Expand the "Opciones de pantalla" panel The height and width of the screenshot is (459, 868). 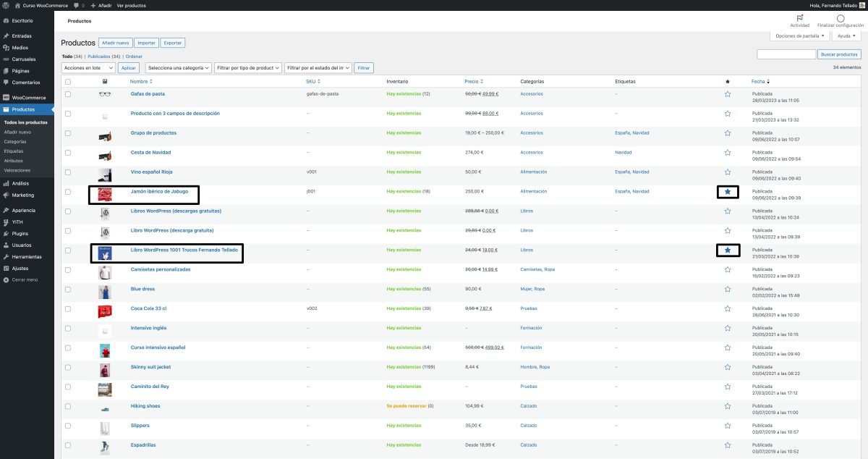(800, 35)
